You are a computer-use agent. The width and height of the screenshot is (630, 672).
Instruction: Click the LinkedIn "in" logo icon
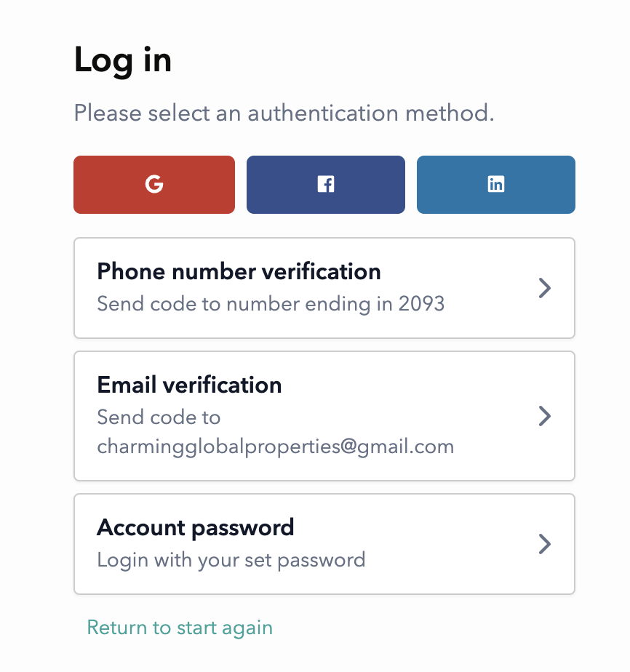(x=496, y=184)
